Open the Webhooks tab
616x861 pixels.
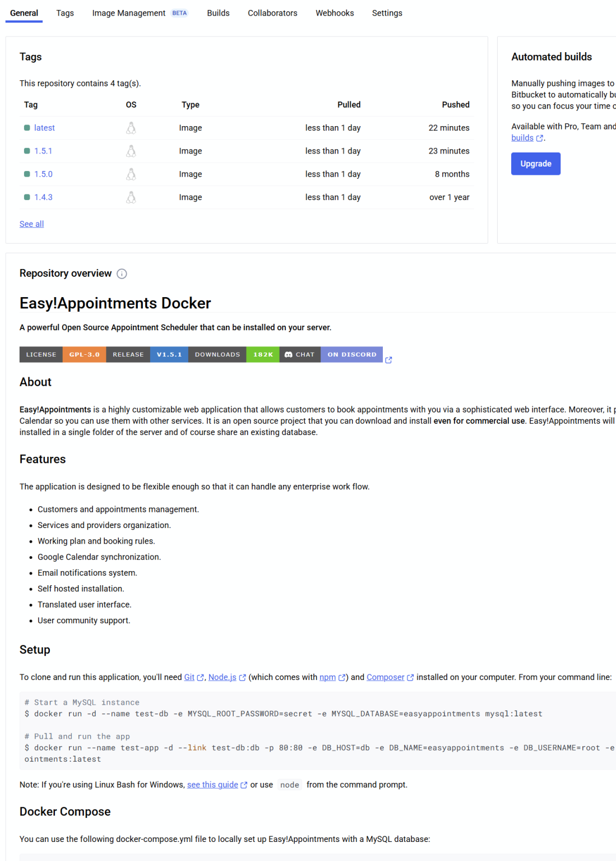click(335, 13)
